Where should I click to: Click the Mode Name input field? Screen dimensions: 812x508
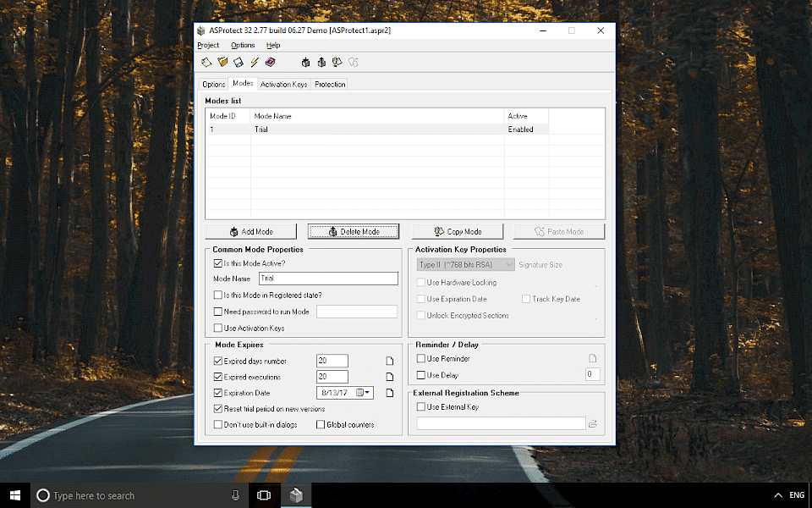click(328, 279)
